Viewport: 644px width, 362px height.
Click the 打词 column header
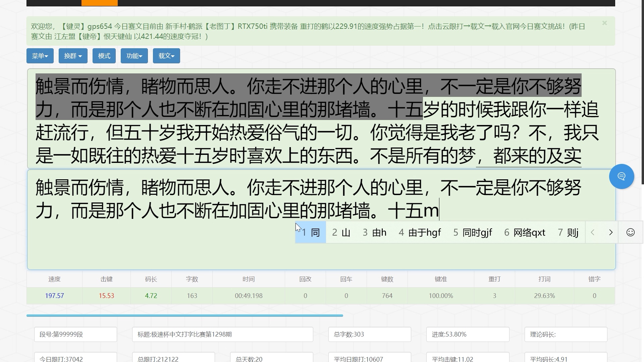[x=544, y=279]
